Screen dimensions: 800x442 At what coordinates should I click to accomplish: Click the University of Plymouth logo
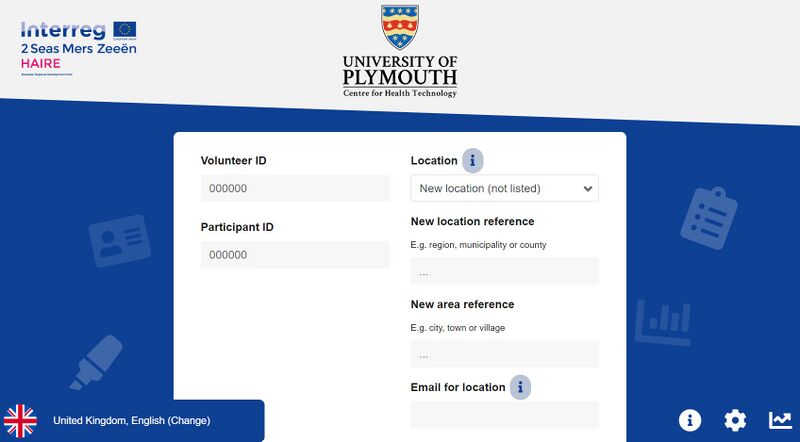point(400,51)
